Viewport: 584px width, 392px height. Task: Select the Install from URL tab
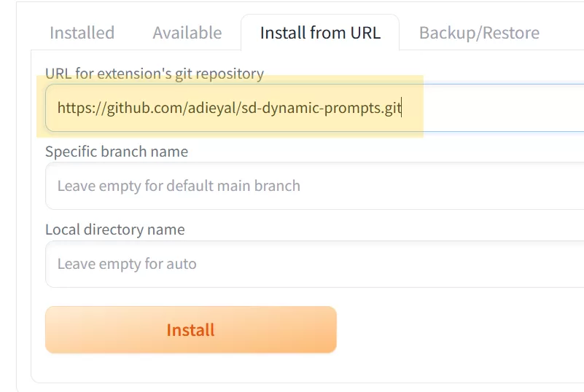[320, 33]
